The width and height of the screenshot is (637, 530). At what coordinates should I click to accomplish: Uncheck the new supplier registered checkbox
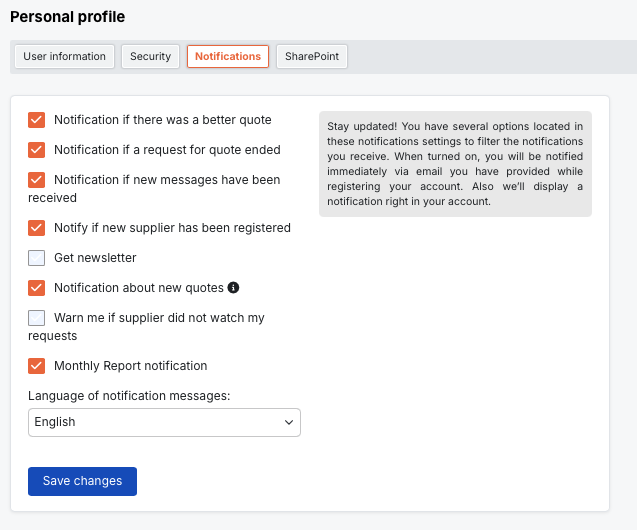coord(37,228)
